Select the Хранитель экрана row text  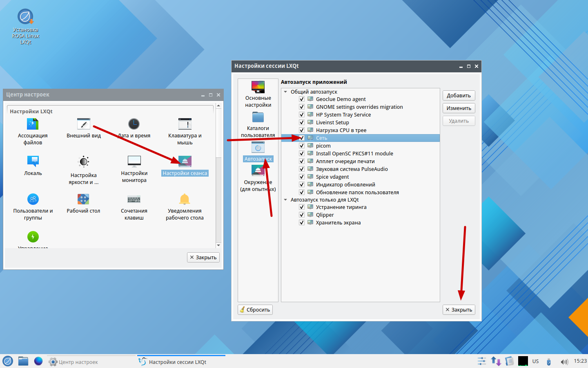[x=339, y=223]
